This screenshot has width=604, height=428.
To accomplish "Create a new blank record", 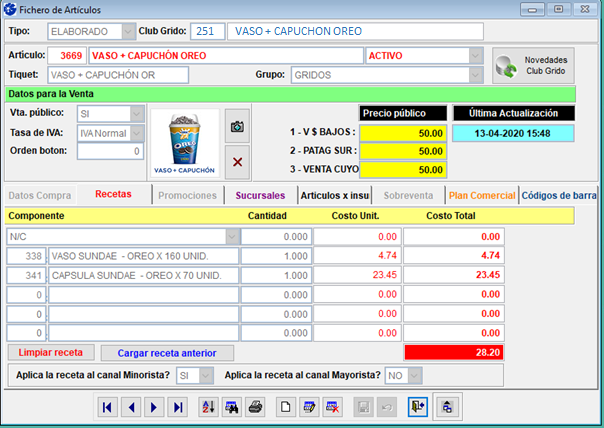I will click(285, 407).
